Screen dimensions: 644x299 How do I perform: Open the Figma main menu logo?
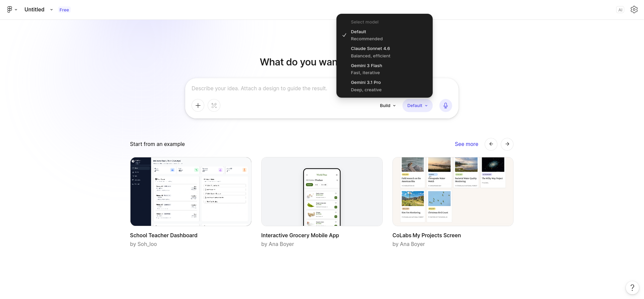tap(12, 10)
